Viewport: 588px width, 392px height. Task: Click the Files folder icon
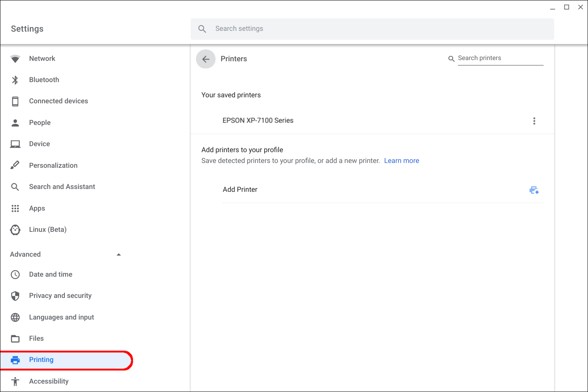point(15,339)
